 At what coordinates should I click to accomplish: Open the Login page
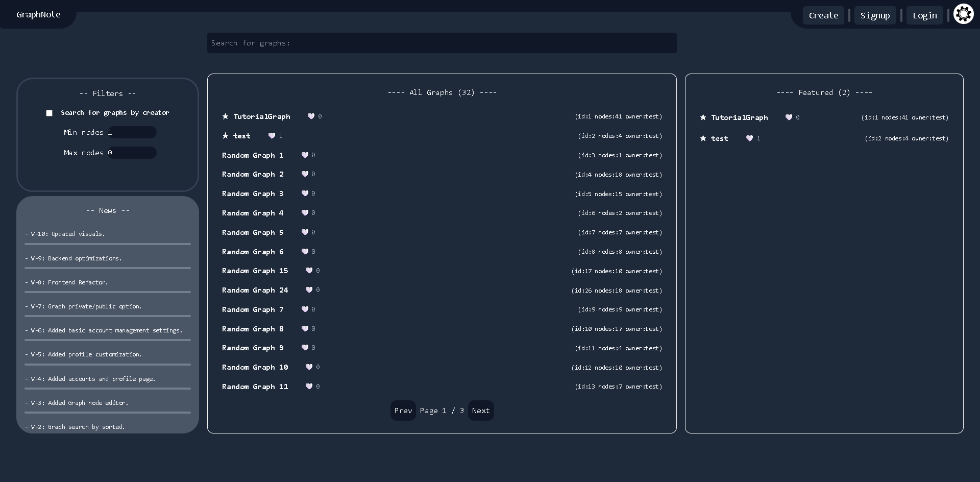(x=924, y=15)
